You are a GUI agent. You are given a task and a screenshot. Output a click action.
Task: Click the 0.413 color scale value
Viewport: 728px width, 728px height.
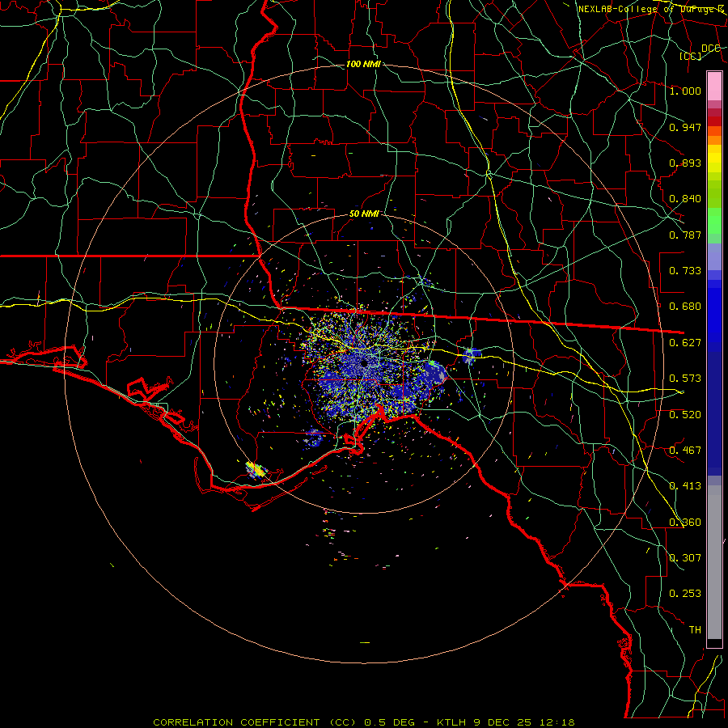[685, 486]
